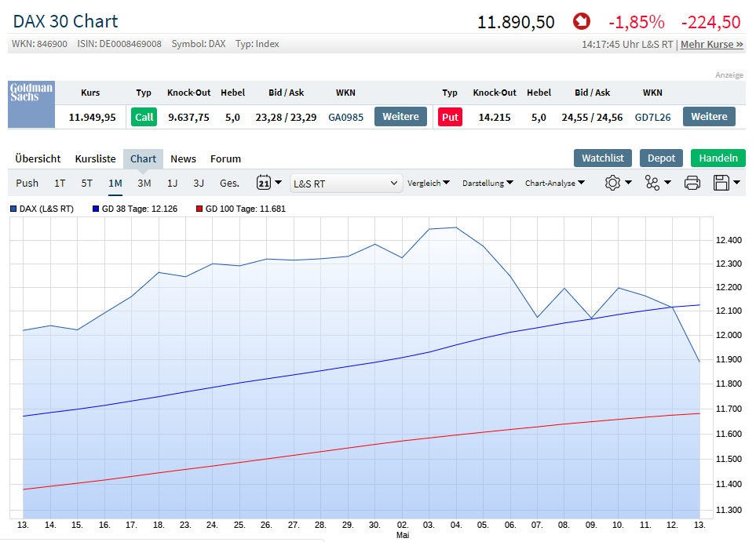Switch to the Übersicht tab
The height and width of the screenshot is (542, 756).
coord(38,158)
